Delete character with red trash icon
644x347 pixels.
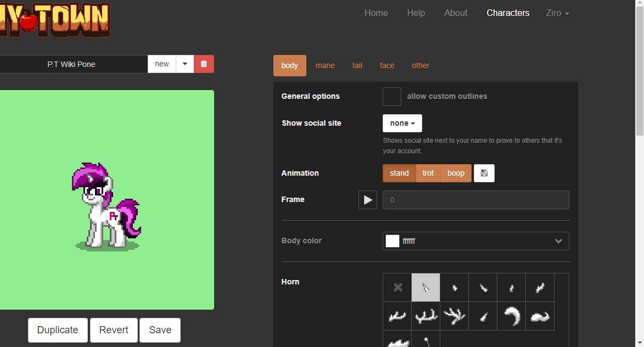click(x=204, y=64)
